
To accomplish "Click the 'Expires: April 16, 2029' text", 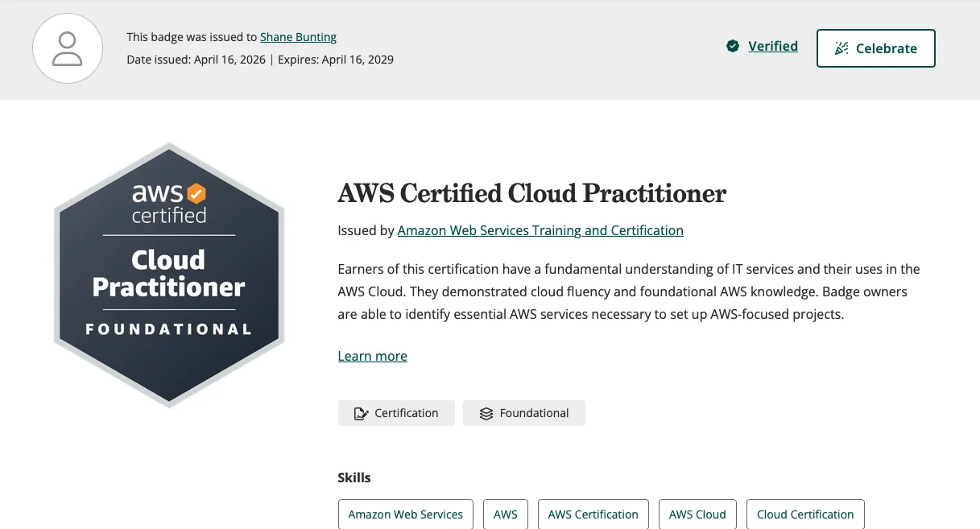I will pyautogui.click(x=336, y=60).
